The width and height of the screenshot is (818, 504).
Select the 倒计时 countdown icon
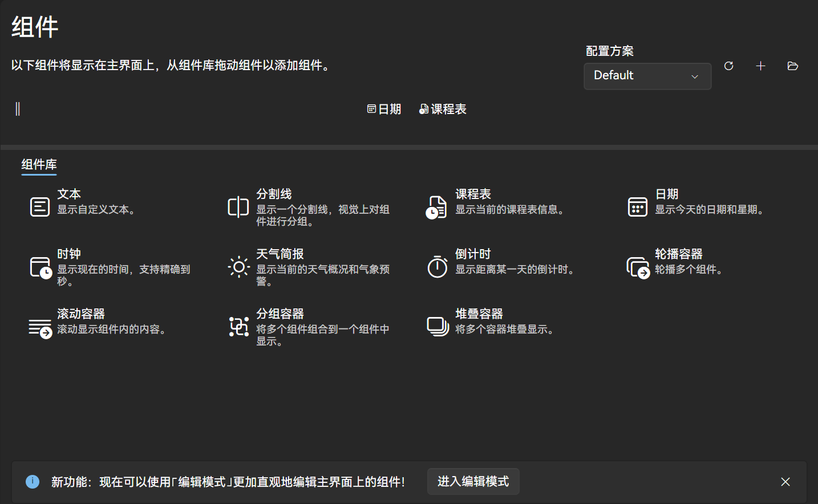437,267
